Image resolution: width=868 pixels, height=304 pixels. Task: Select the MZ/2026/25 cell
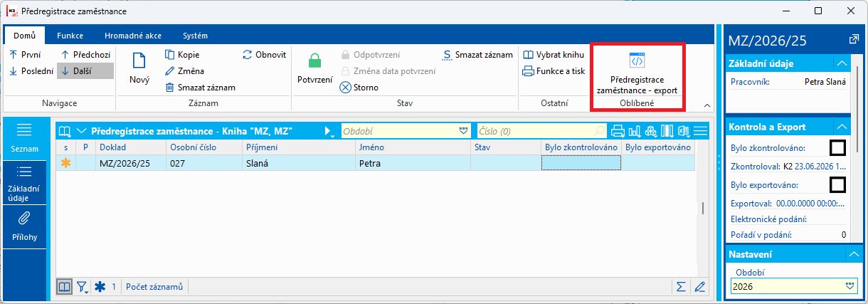(x=131, y=163)
